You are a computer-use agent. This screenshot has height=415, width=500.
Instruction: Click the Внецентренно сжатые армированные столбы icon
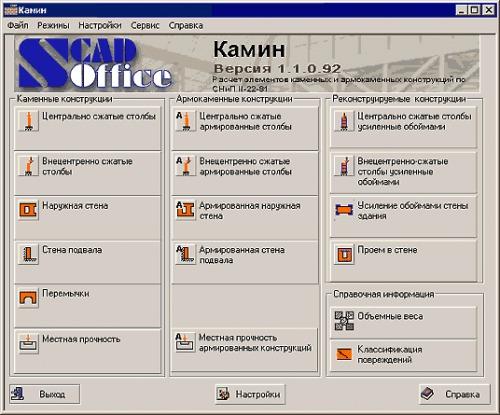(185, 166)
